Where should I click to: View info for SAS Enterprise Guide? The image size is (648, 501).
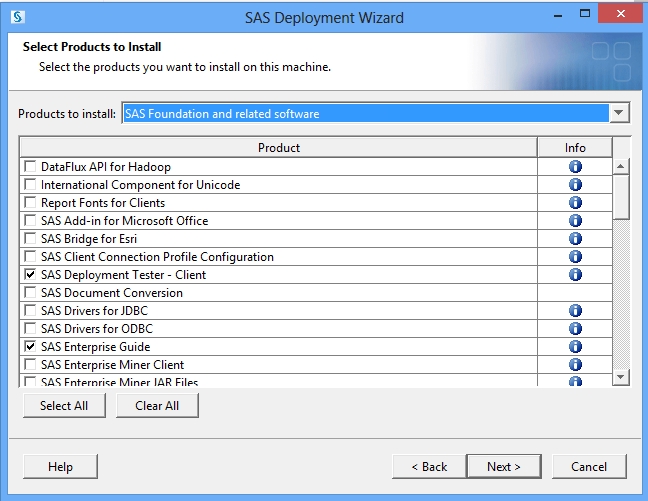(x=575, y=346)
